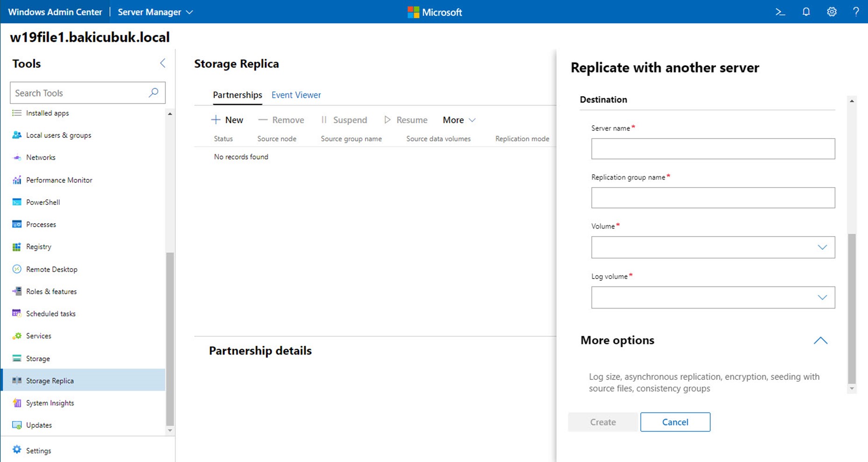Open the Log volume dropdown
This screenshot has width=868, height=462.
[713, 297]
